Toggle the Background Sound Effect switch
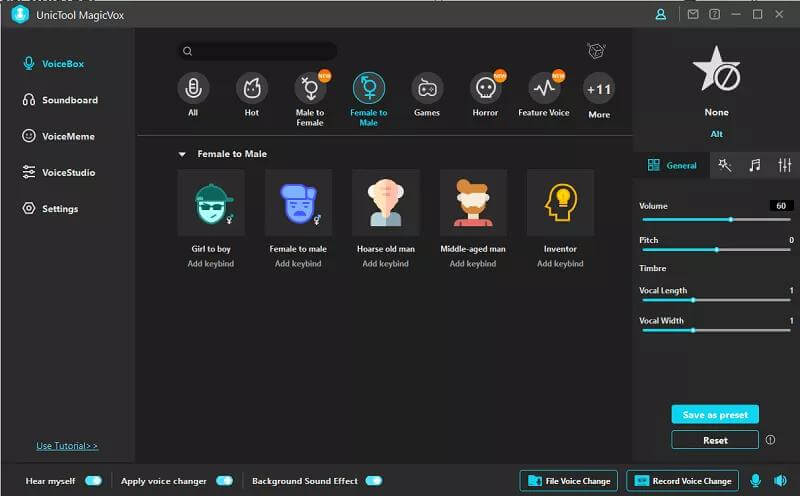This screenshot has height=496, width=800. coord(374,481)
